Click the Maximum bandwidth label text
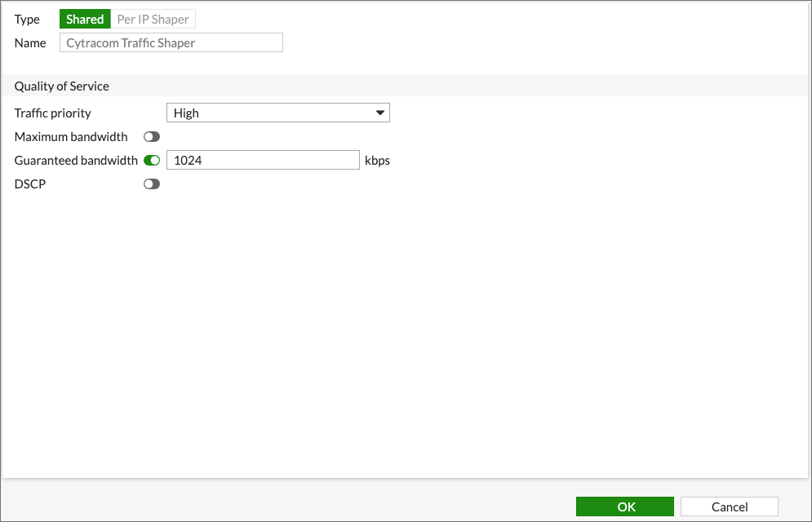Screen dimensions: 812x522 pos(71,137)
